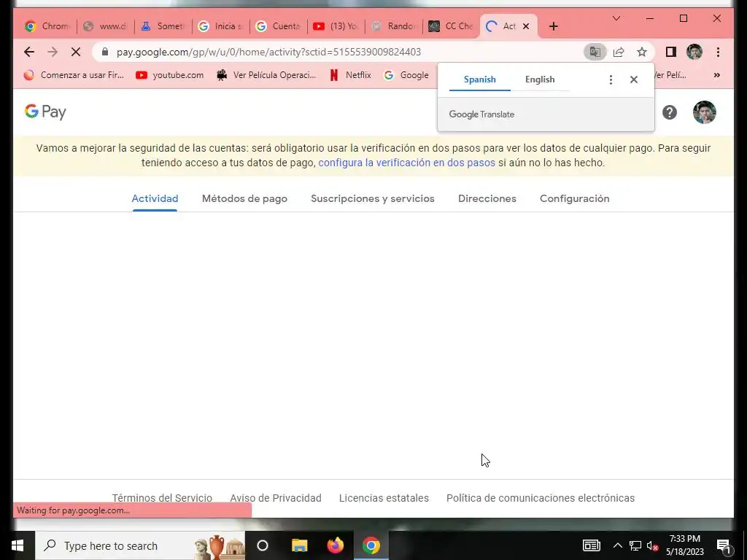Expand hidden system tray icons
747x560 pixels.
click(x=617, y=545)
